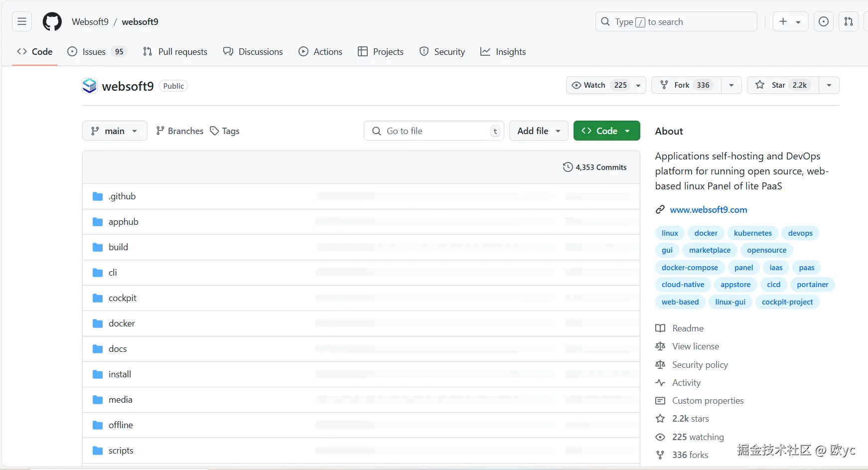Open the media folder
Screen dimensions: 868x470
(x=121, y=400)
